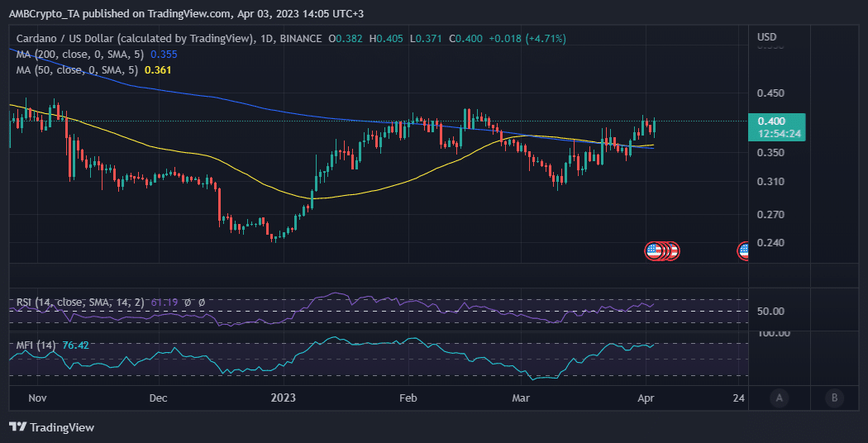The height and width of the screenshot is (443, 868).
Task: Click the Mar label on the time axis
Action: coord(521,398)
